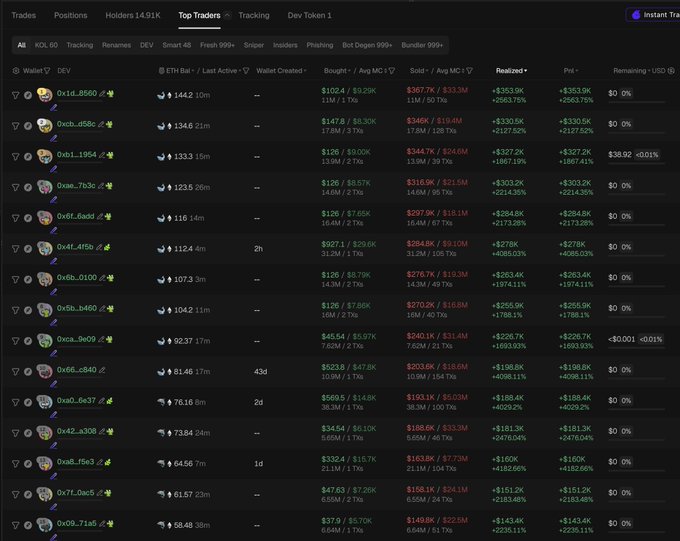Open the column settings gear beside Wallet

[16, 71]
